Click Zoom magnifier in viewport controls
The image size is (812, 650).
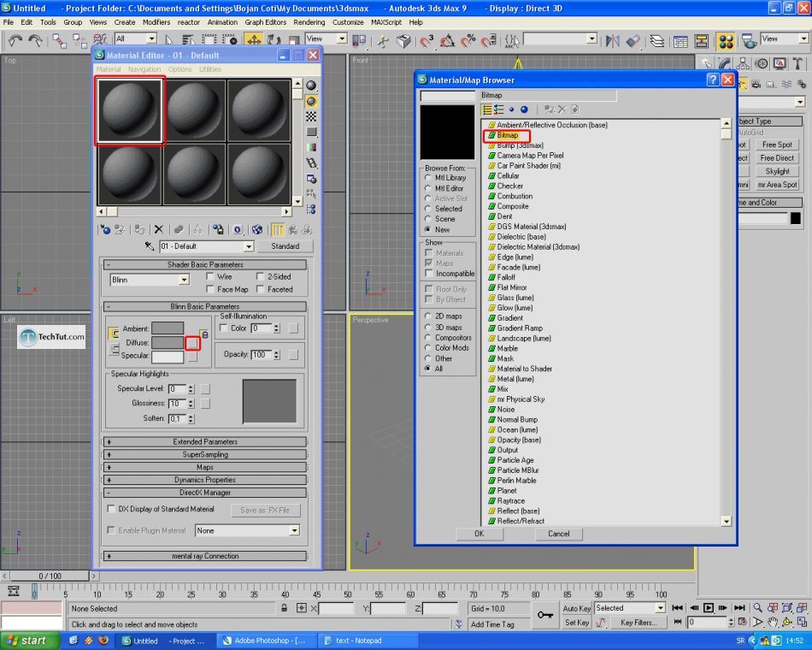coord(757,607)
